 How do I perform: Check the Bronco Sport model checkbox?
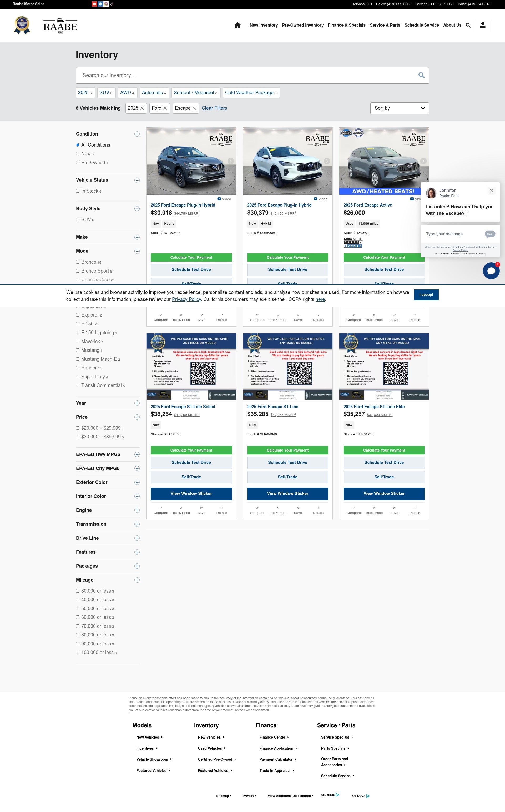coord(78,271)
